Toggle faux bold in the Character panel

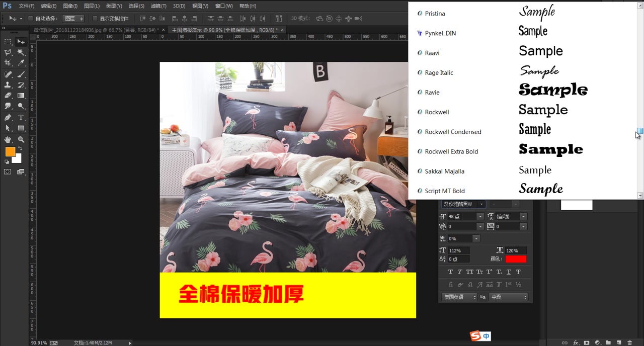pyautogui.click(x=451, y=272)
